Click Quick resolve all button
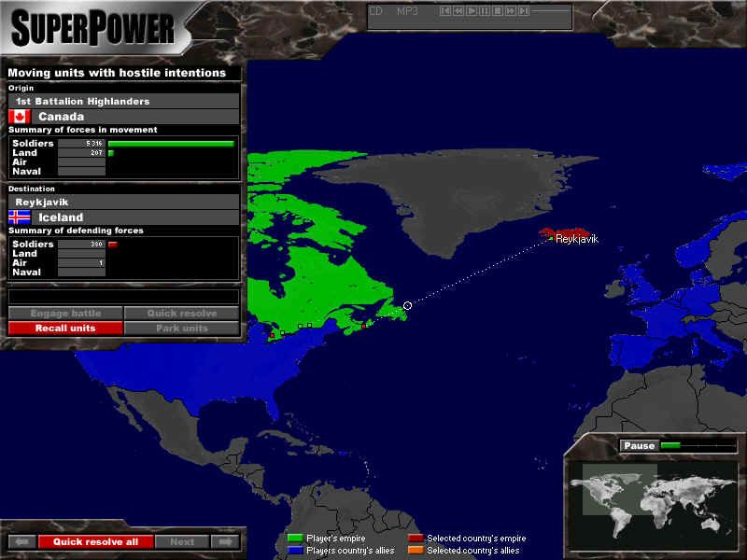This screenshot has width=747, height=560. [95, 541]
